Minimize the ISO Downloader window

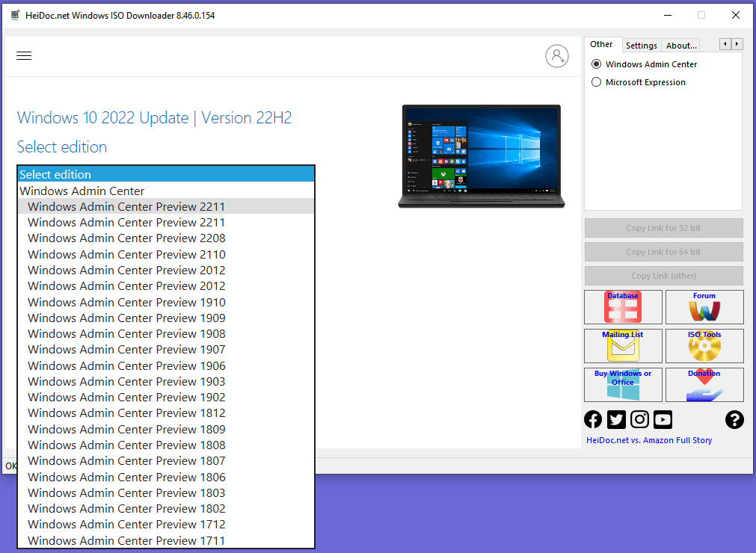668,15
